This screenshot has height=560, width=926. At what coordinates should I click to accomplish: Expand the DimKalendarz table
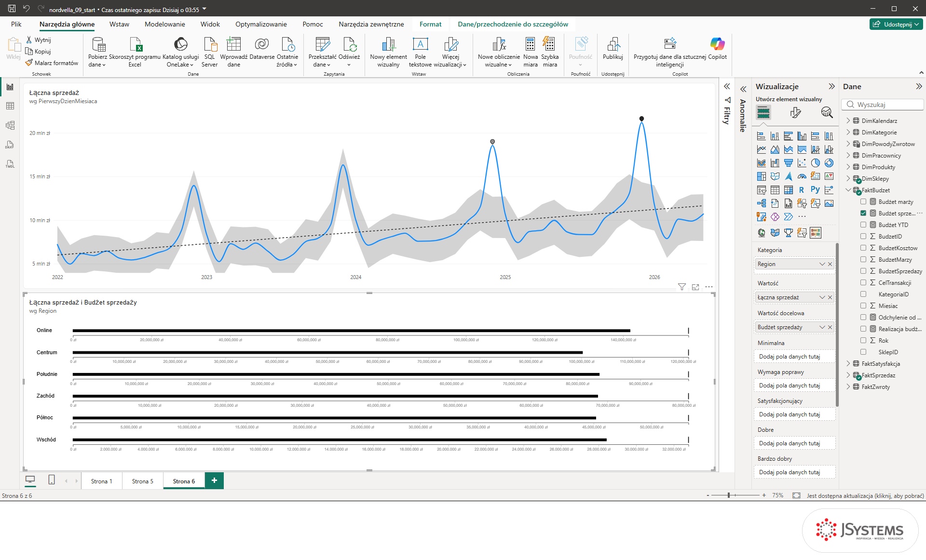coord(848,121)
